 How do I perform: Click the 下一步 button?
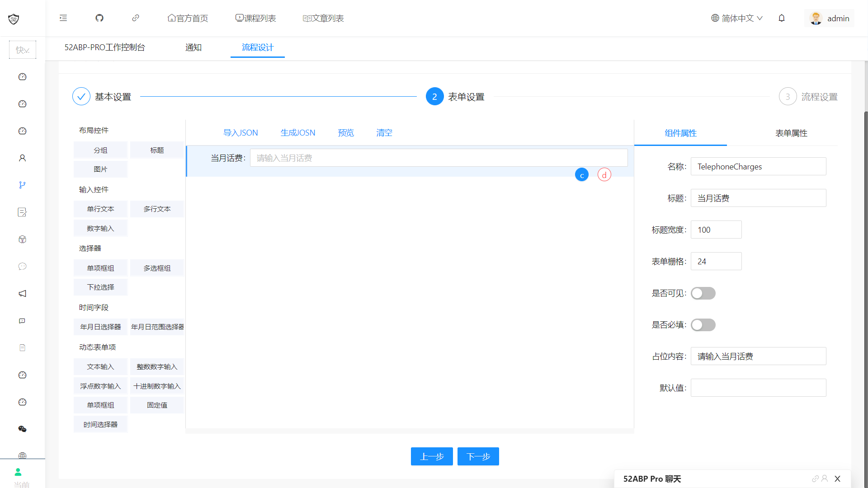(x=478, y=456)
